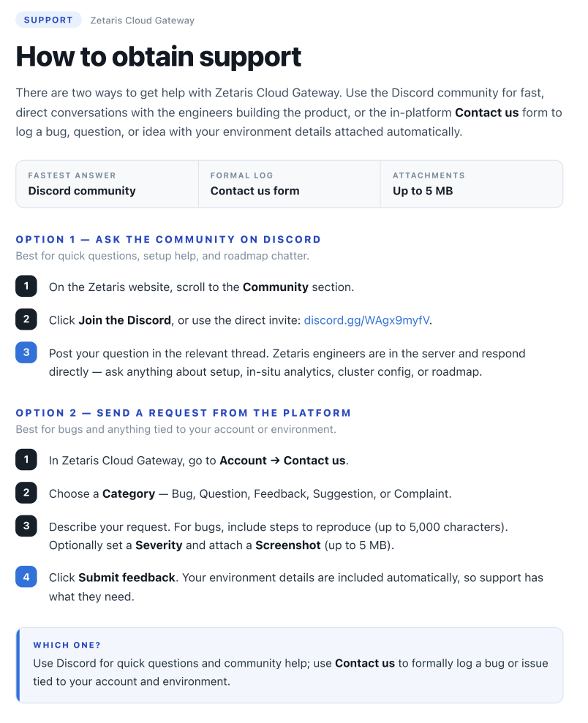The height and width of the screenshot is (723, 588).
Task: Click bold Submit feedback text in step 4
Action: (x=127, y=578)
